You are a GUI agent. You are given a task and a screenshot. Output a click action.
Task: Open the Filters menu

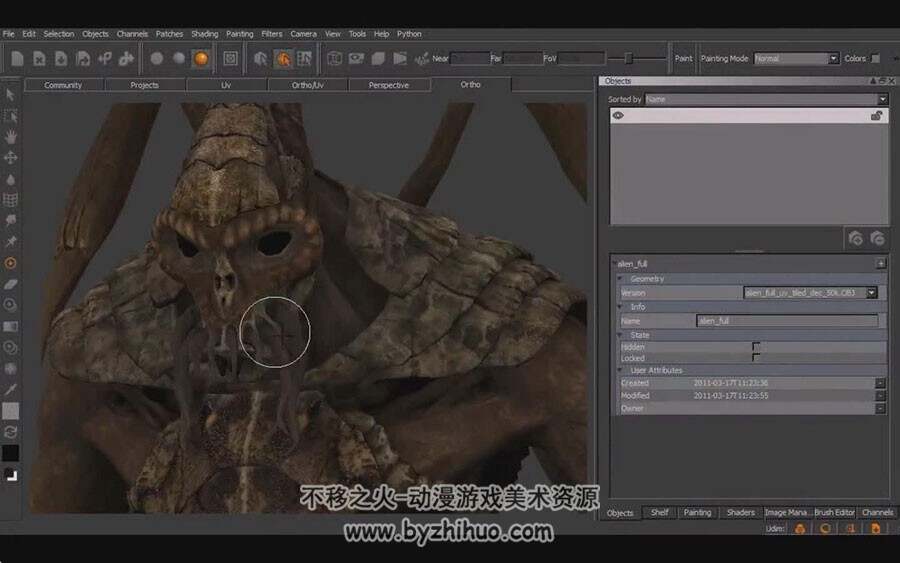271,34
